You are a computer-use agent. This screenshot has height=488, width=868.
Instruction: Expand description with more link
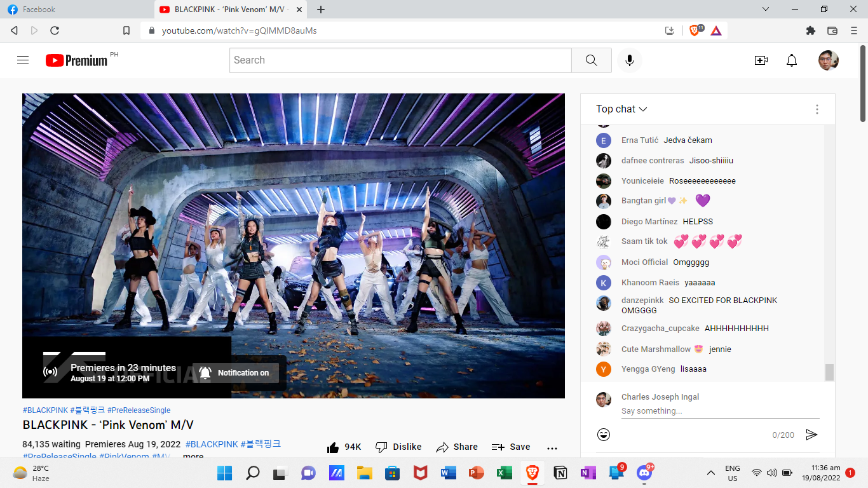coord(193,456)
